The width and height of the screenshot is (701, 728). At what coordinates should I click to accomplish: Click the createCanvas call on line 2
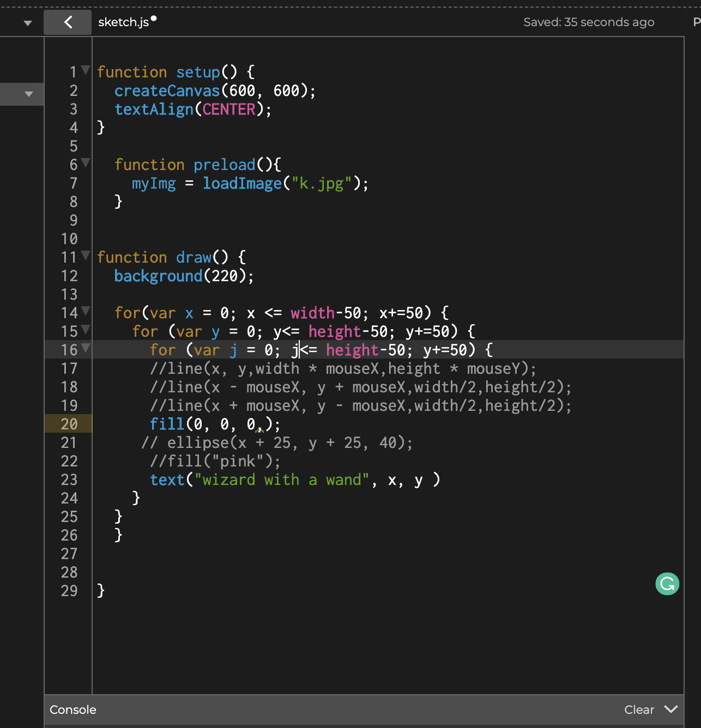coord(167,91)
